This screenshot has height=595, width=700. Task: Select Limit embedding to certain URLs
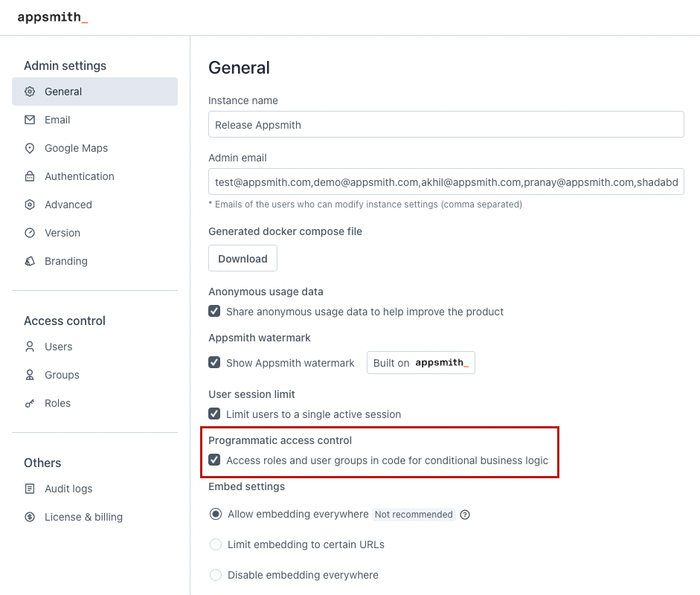tap(215, 544)
